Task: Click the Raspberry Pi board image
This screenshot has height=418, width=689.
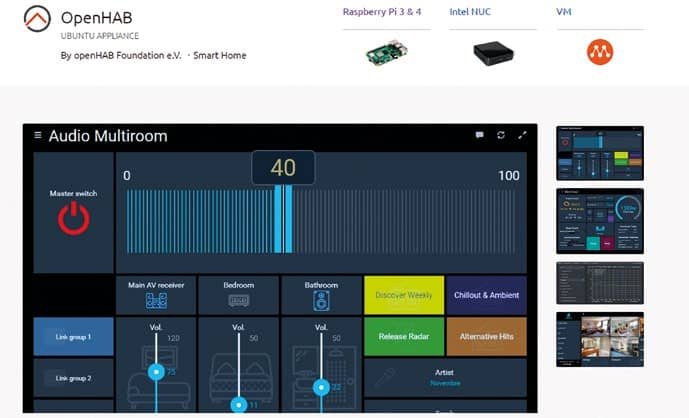Action: pos(387,52)
